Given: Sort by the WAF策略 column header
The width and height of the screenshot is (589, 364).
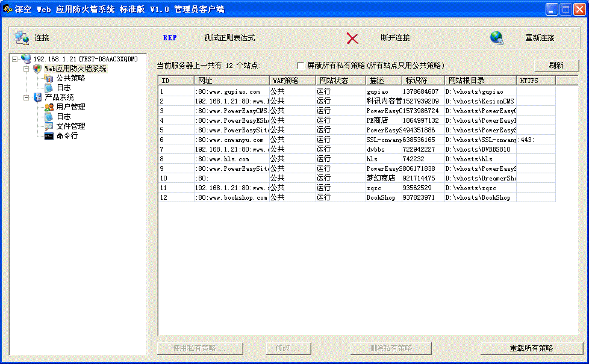Looking at the screenshot, I should click(293, 81).
